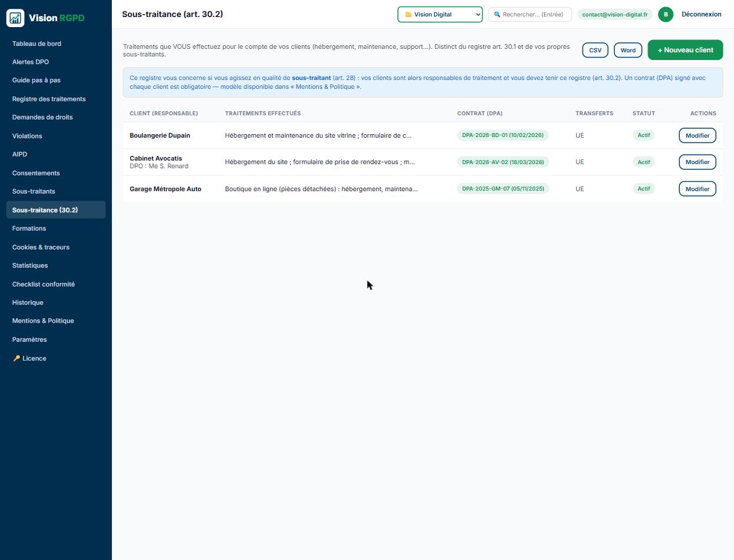The image size is (734, 560).
Task: Click Transferts column header
Action: [x=594, y=113]
